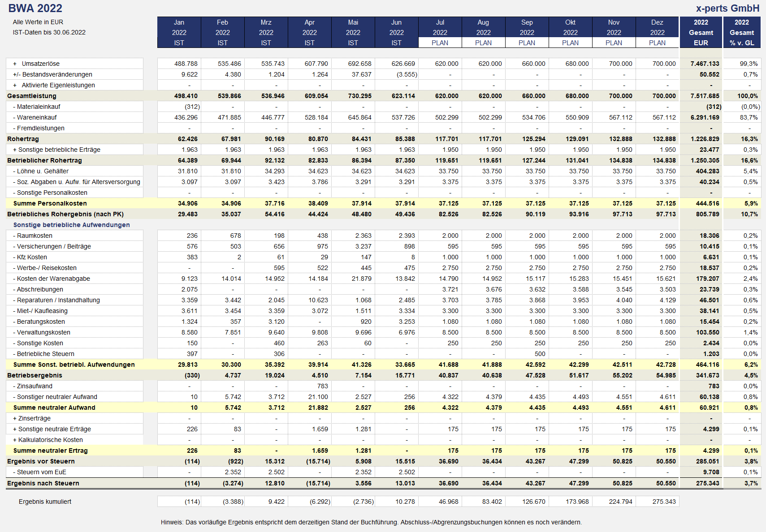Click January Betriebsergebnis value (330)

[192, 375]
